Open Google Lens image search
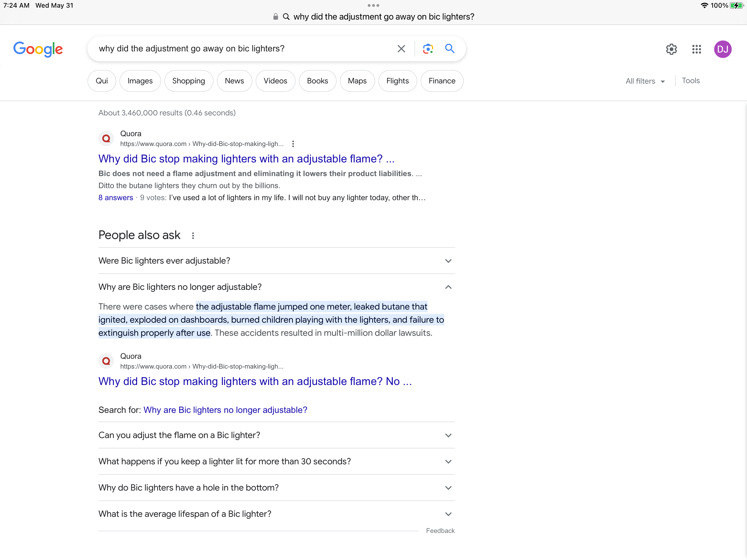The width and height of the screenshot is (747, 560). 428,49
